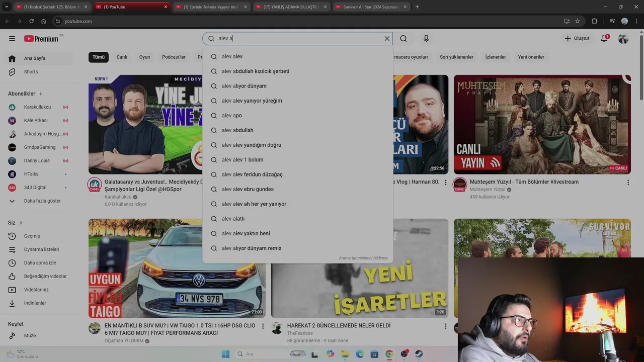Open the YouTube account avatar menu

[623, 39]
